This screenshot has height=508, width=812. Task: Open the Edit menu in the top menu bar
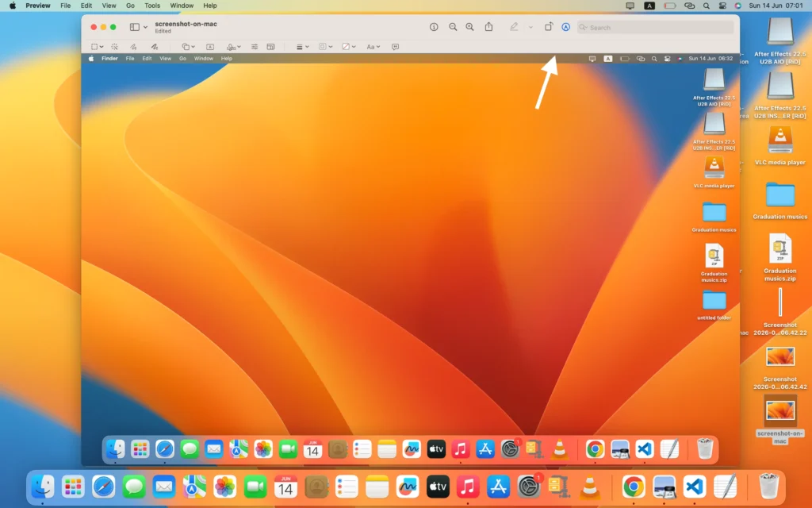[86, 6]
